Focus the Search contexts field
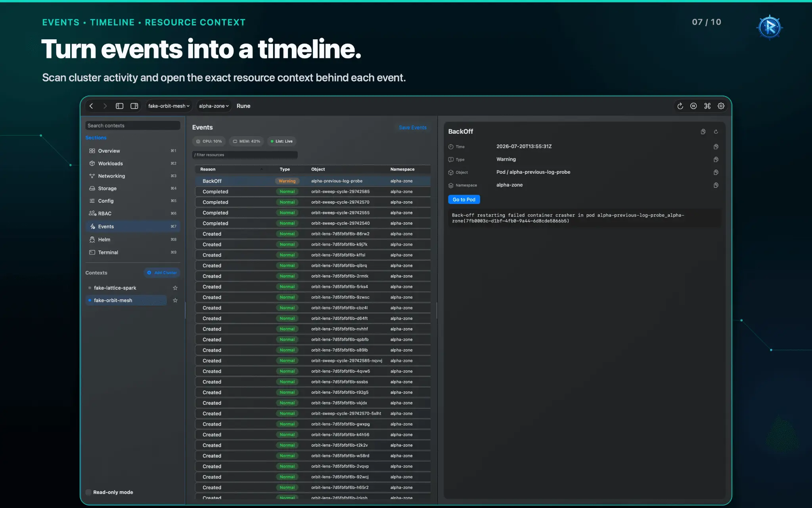This screenshot has width=812, height=508. (x=133, y=125)
